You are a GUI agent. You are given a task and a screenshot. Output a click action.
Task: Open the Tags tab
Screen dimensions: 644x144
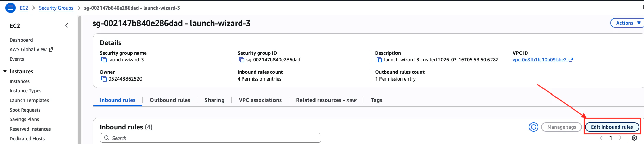click(376, 100)
